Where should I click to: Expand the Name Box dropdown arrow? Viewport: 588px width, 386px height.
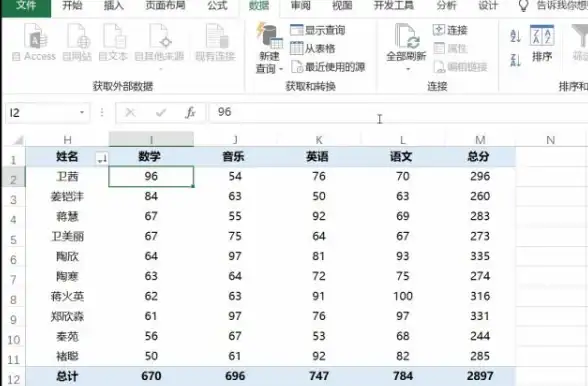pos(82,113)
